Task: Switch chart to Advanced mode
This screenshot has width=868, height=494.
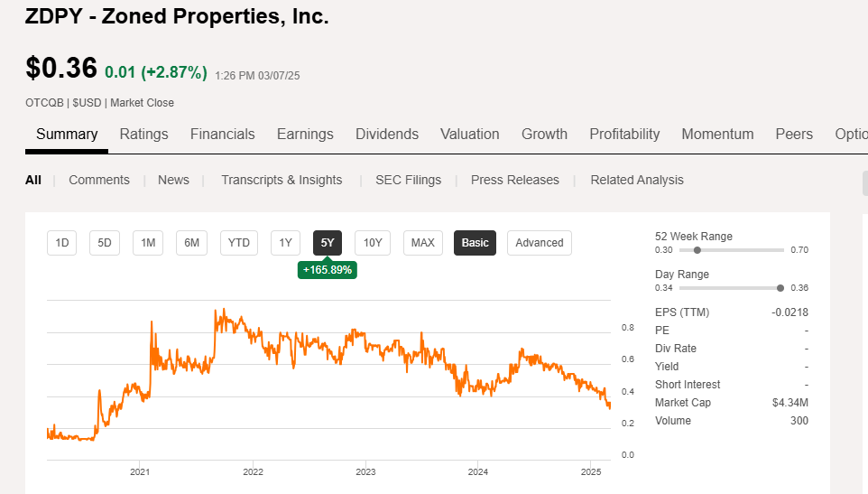Action: coord(540,242)
